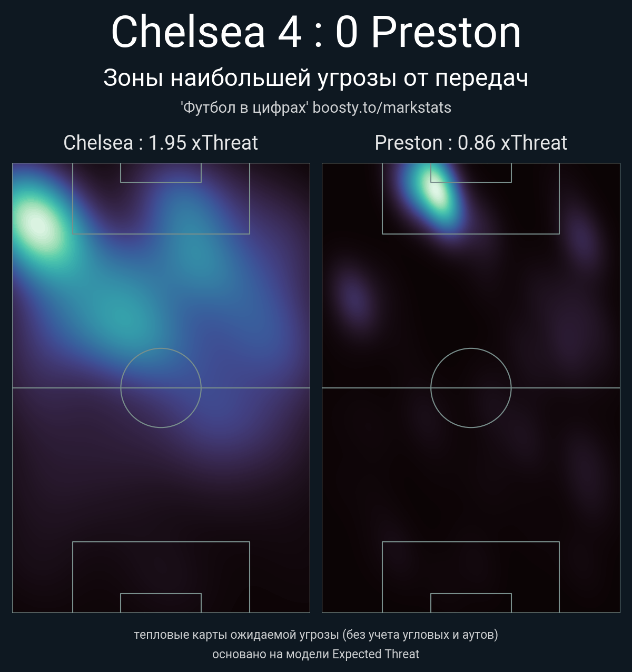Click the center circle of the Preston pitch

471,388
